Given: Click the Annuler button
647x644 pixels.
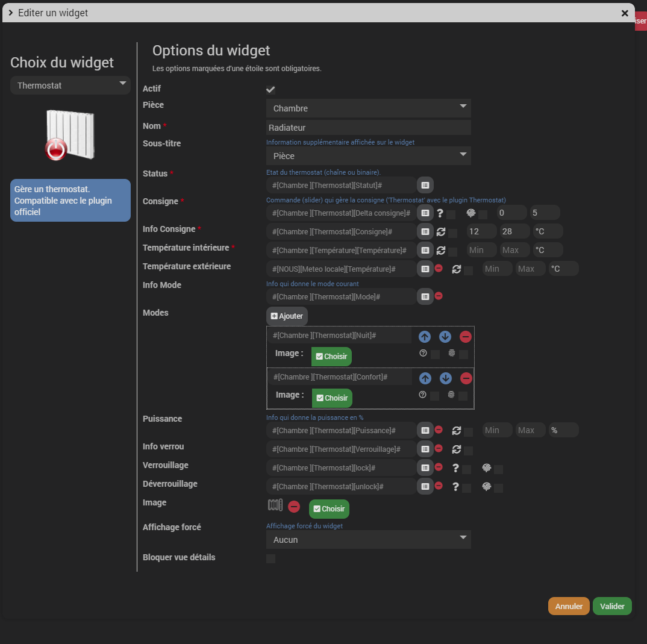Looking at the screenshot, I should tap(569, 606).
